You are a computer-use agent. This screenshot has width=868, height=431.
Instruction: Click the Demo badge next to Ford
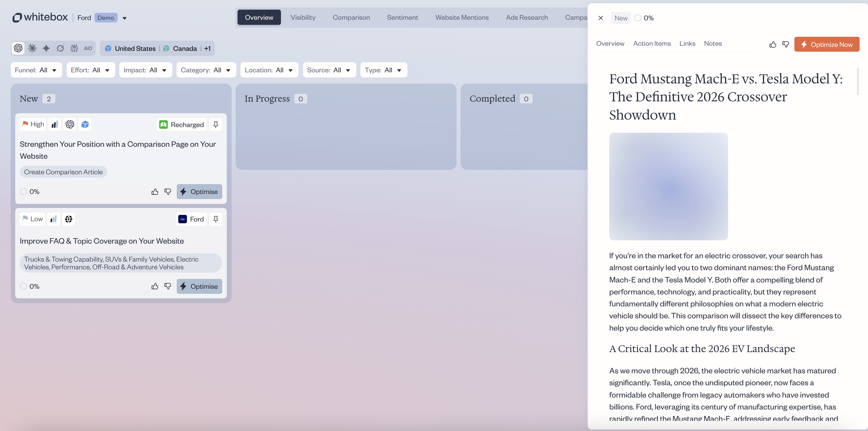(106, 18)
